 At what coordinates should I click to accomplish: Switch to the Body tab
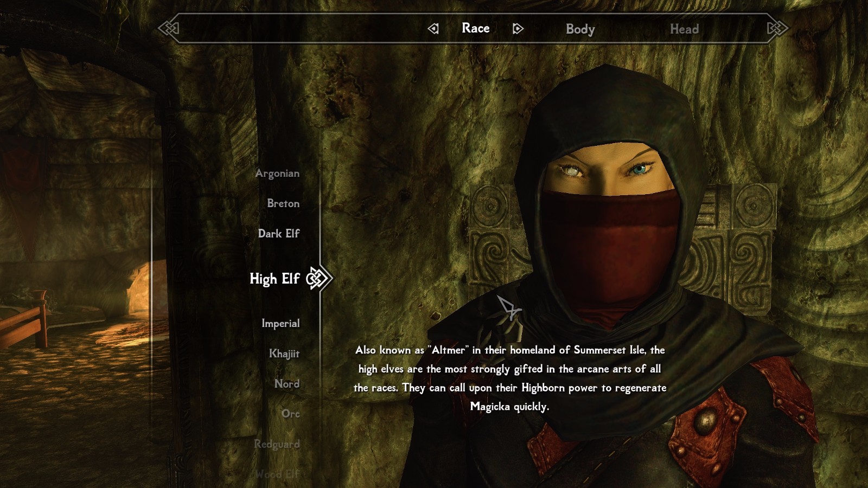(x=580, y=29)
